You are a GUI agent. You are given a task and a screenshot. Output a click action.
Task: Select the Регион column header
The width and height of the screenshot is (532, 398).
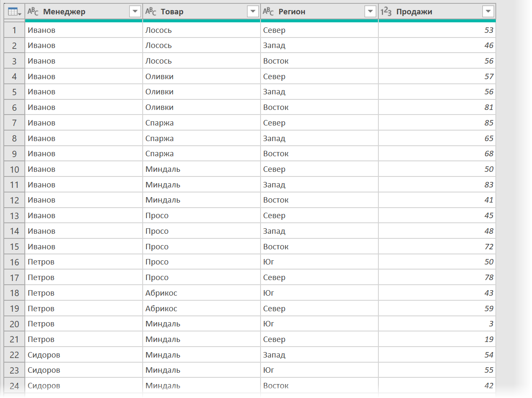click(x=319, y=12)
